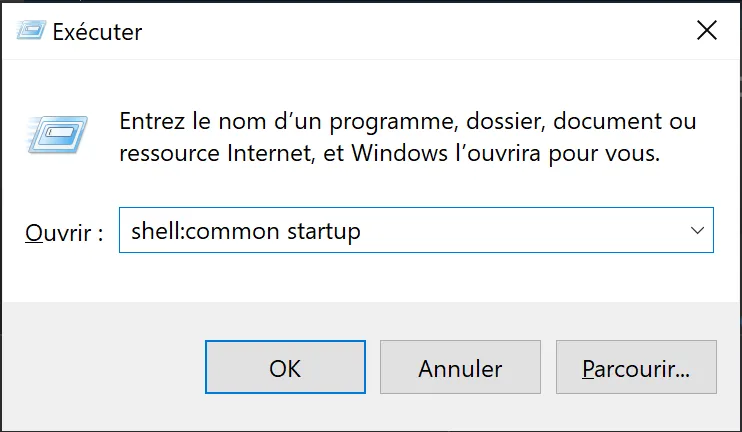Click the words "document ou" in description
Screen dimensions: 742x432
(x=625, y=121)
